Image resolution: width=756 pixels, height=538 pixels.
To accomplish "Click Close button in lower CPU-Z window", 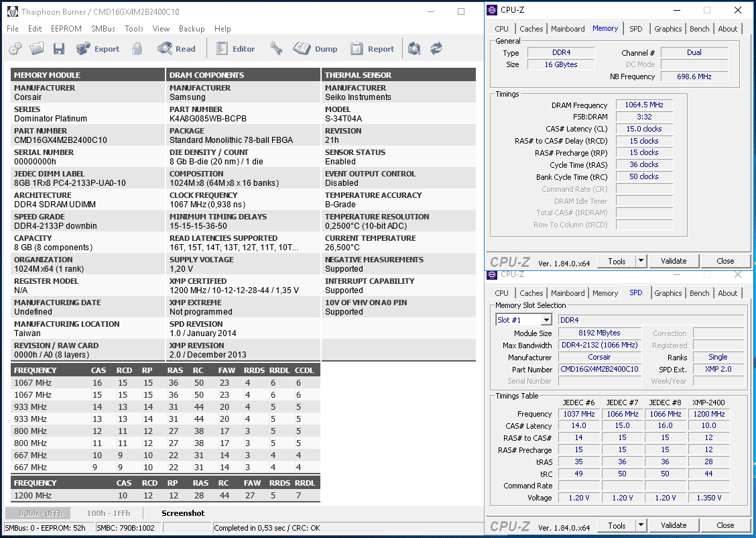I will 725,525.
